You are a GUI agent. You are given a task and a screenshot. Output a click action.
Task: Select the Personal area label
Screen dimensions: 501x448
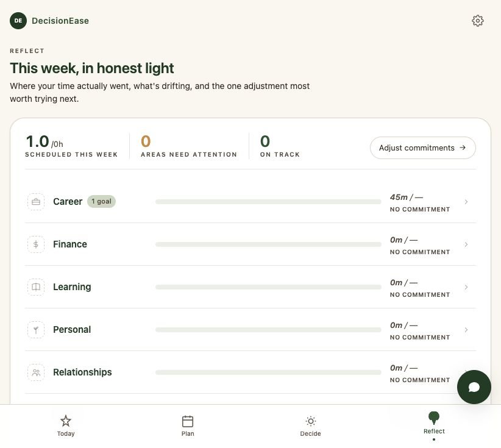pos(72,330)
